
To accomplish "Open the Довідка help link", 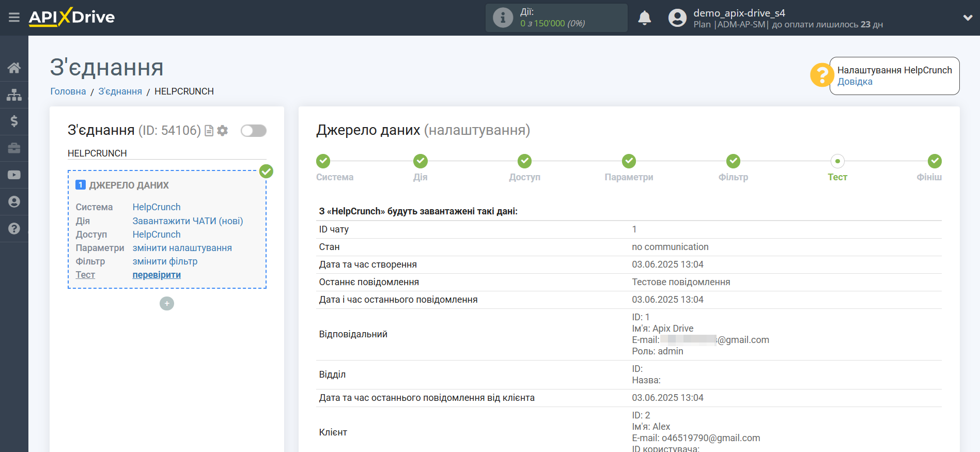I will click(x=854, y=82).
